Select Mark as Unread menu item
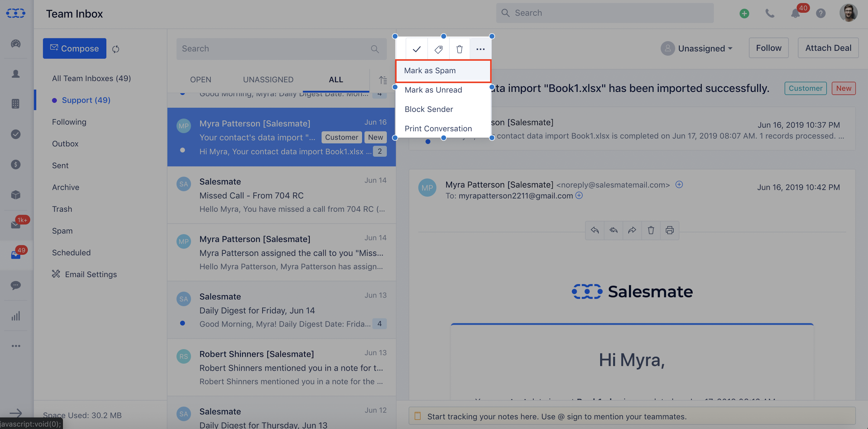 pos(443,90)
